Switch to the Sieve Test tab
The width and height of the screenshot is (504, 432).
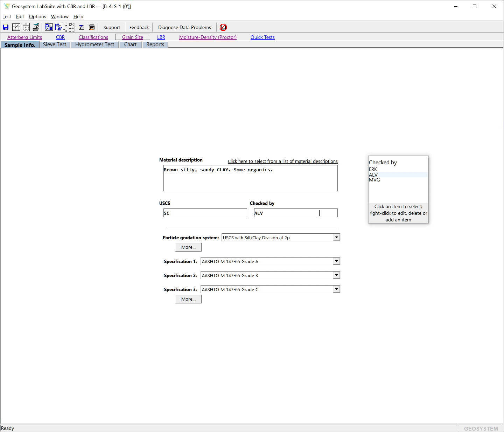[55, 44]
